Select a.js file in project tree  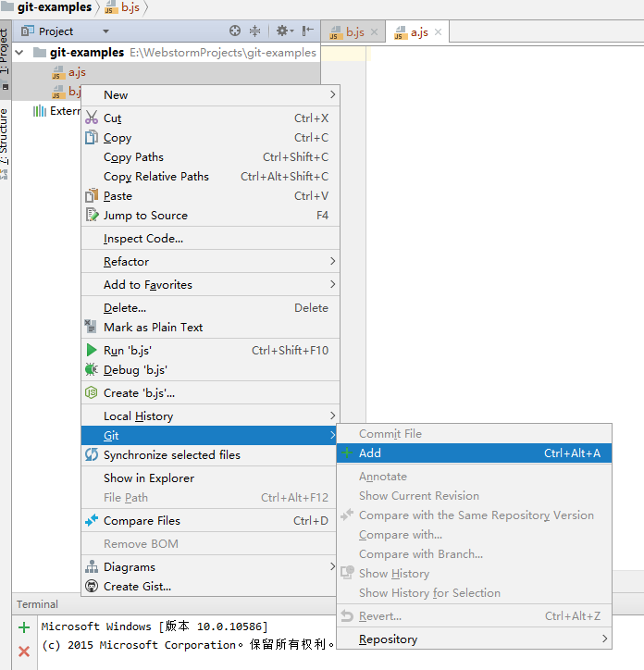tap(77, 72)
